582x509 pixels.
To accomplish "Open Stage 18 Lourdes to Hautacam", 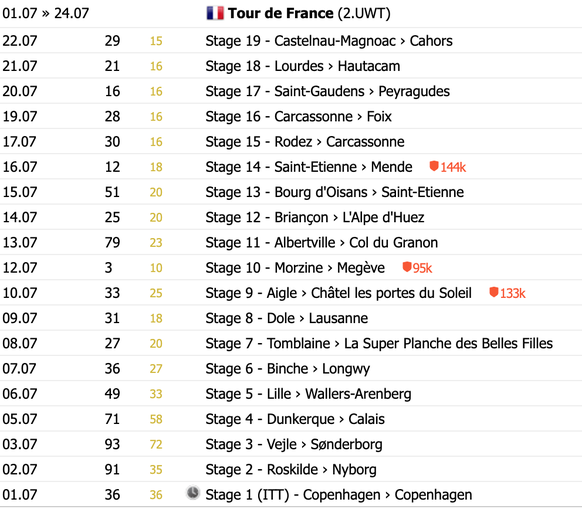I will 303,66.
